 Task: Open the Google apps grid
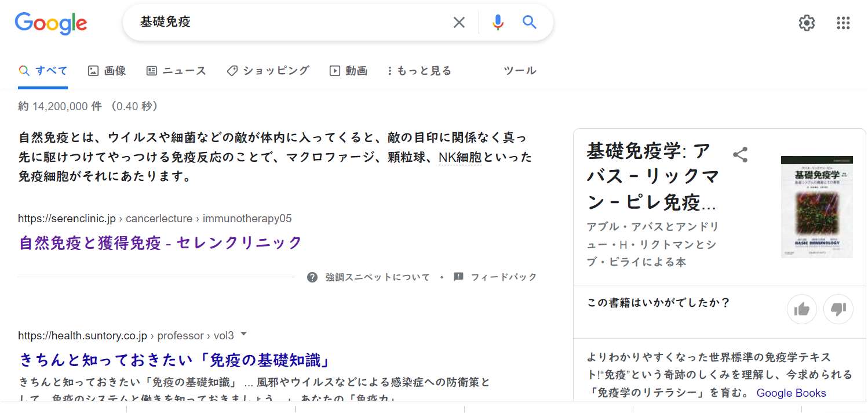[843, 23]
